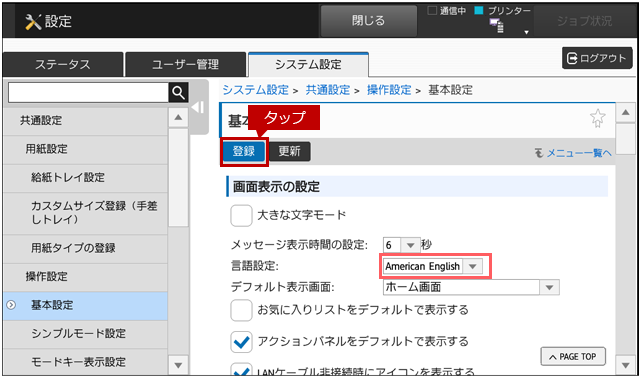Click the sidebar search input field

pyautogui.click(x=88, y=93)
